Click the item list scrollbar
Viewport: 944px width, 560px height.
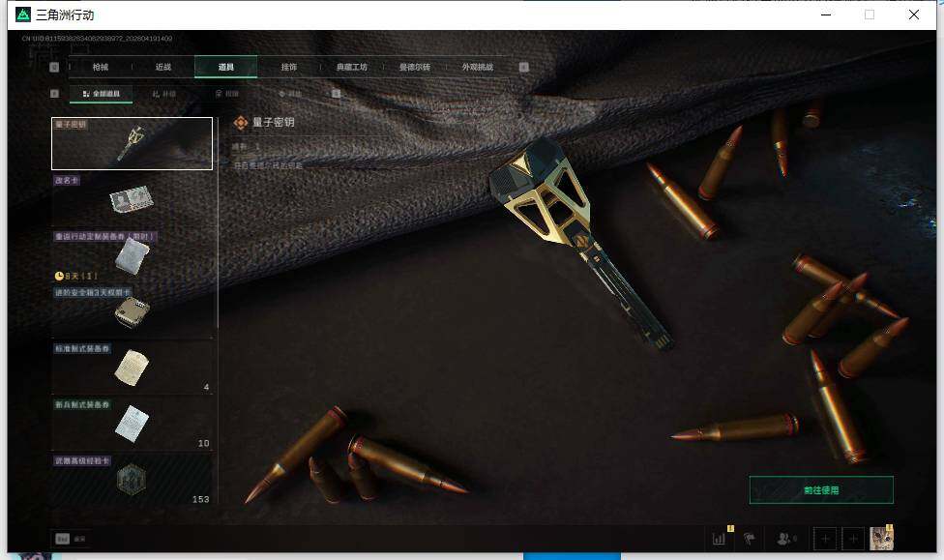(x=218, y=222)
